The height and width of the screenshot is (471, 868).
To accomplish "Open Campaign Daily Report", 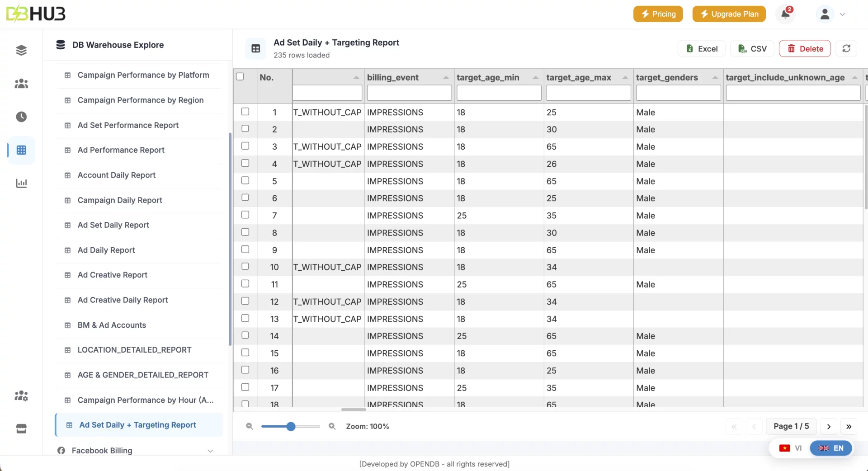I will click(120, 200).
